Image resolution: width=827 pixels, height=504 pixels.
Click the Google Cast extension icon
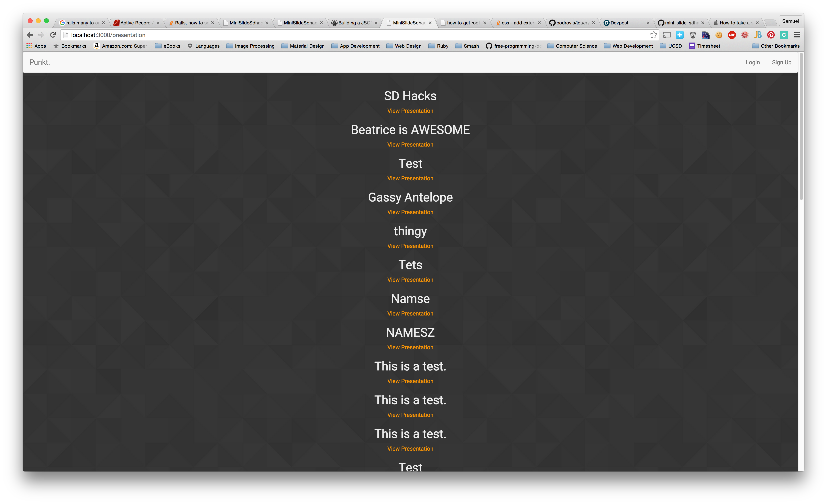666,35
